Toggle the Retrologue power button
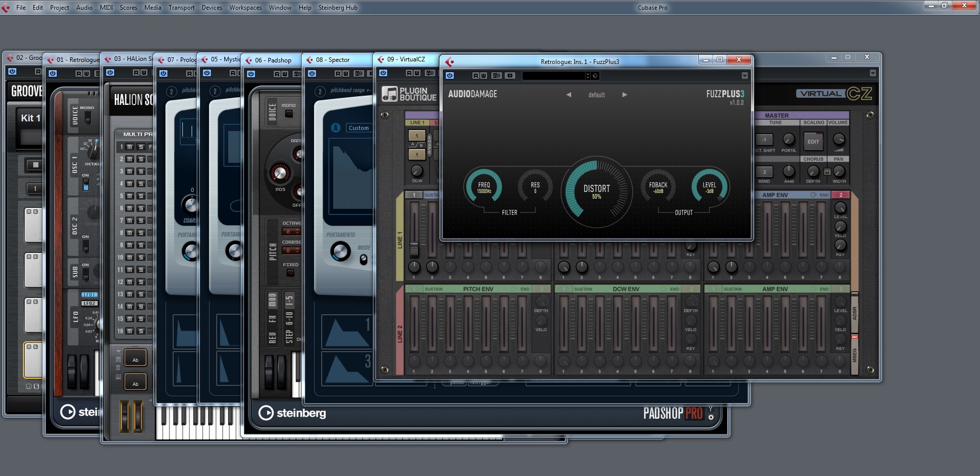 click(x=53, y=73)
